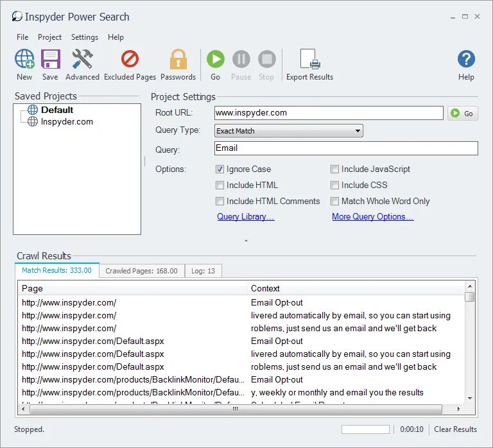Click the splitter grip between panels
The height and width of the screenshot is (448, 493).
[144, 161]
